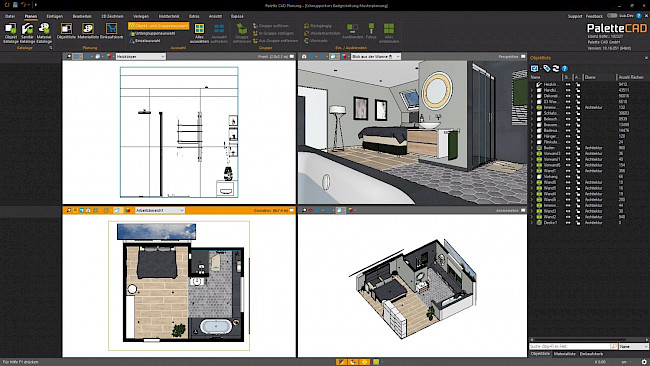Click the tag icon in Objektliste panel
This screenshot has width=650, height=366.
coord(547,68)
